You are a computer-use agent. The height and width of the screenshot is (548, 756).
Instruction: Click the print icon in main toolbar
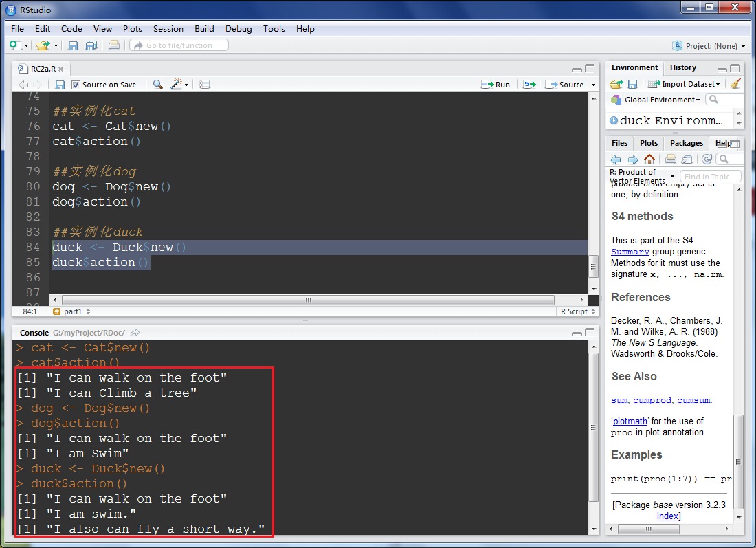point(114,46)
